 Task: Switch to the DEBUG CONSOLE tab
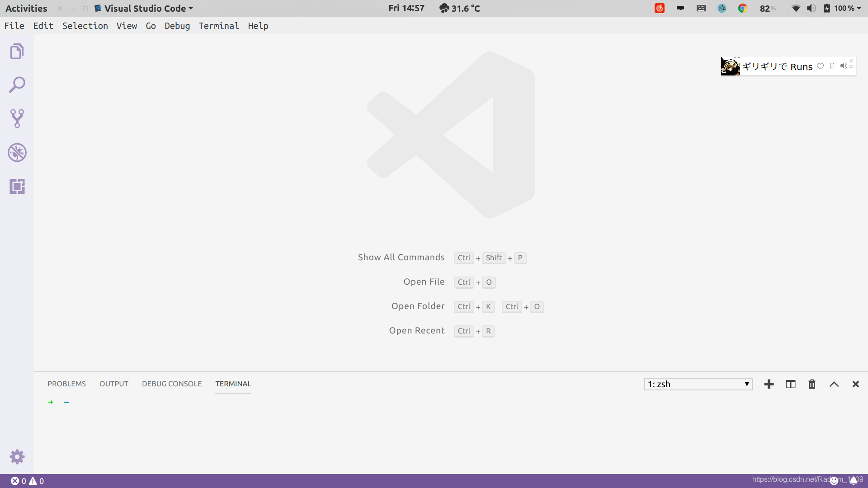172,384
